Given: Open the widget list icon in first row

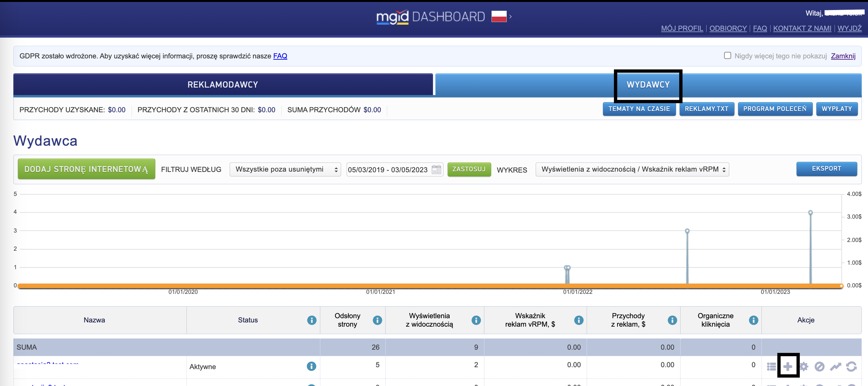Looking at the screenshot, I should (771, 367).
